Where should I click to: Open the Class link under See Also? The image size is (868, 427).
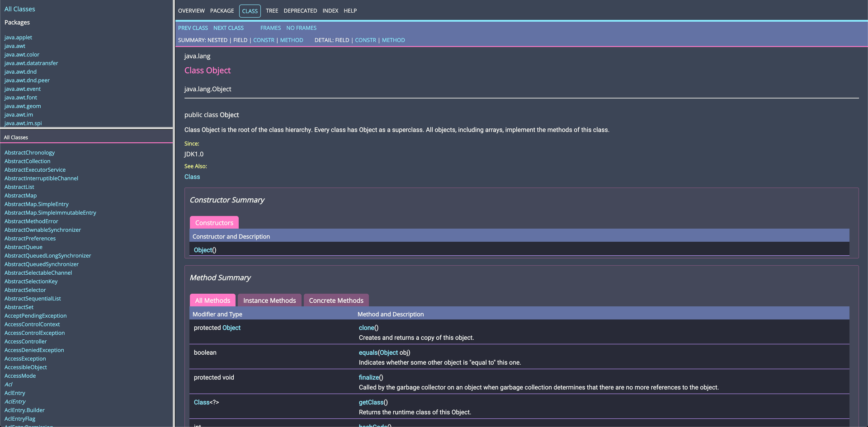tap(192, 177)
